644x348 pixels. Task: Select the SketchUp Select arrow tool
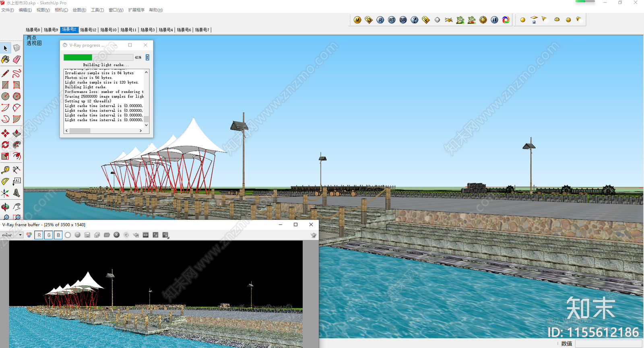(5, 48)
